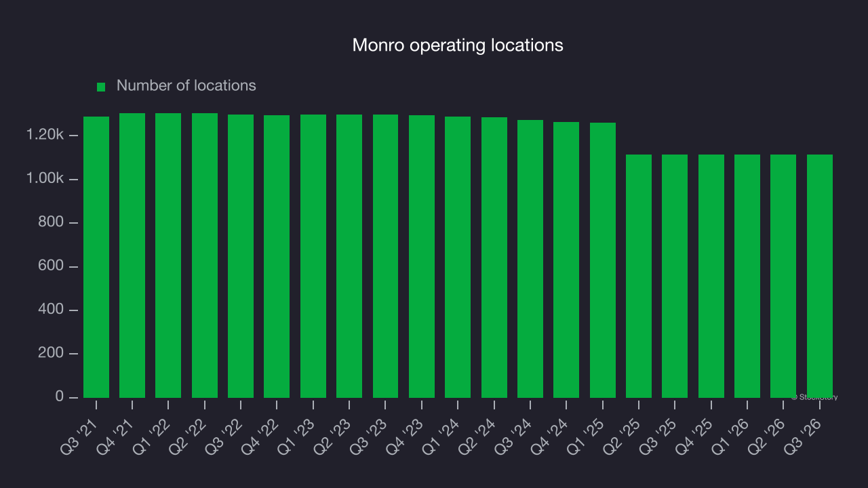Click the '1.20k' y-axis value
The height and width of the screenshot is (488, 868).
pos(45,136)
